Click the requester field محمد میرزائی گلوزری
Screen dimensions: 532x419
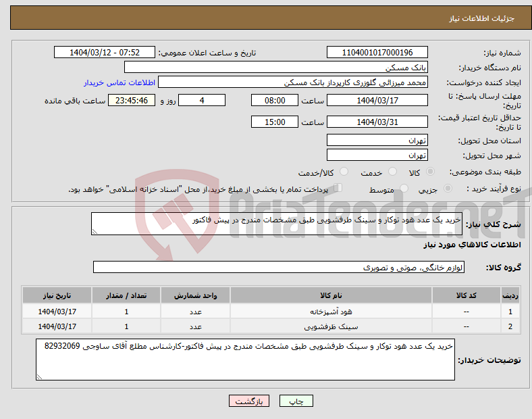point(293,82)
